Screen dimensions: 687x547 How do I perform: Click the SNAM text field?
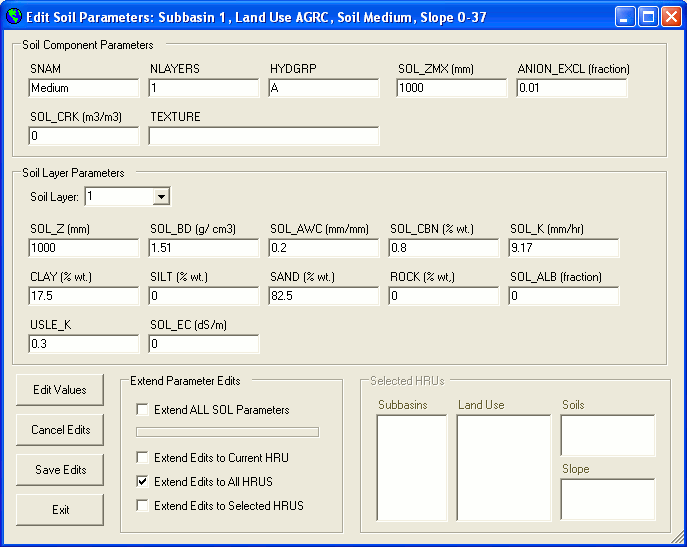(84, 88)
